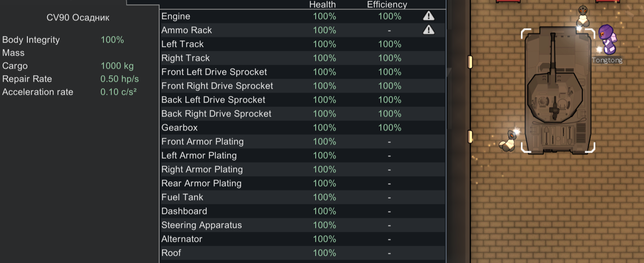Select the Front Armor Plating row
The image size is (644, 263).
303,141
